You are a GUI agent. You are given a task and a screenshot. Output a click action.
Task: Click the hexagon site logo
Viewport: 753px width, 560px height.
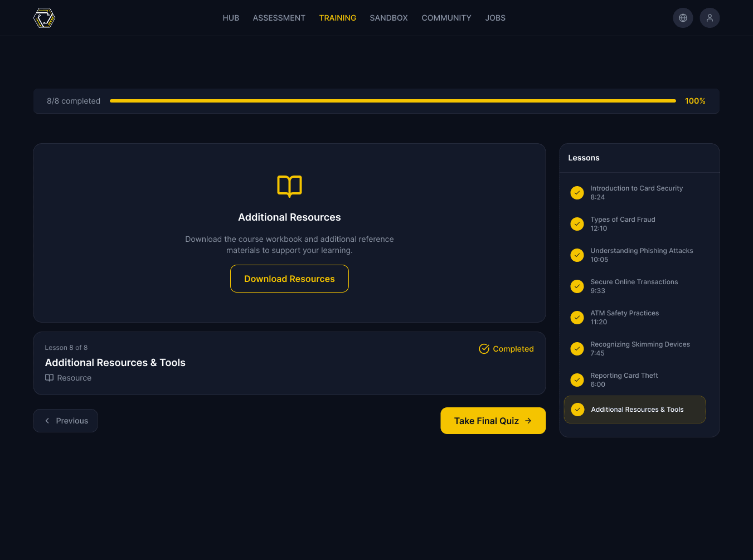tap(44, 18)
